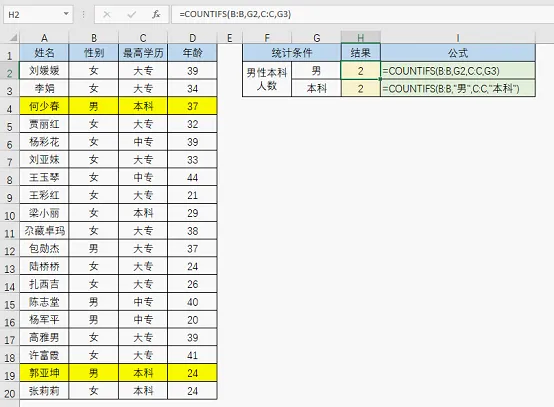Select gender cell 男 for 陈志堂
554x407 pixels.
point(94,302)
